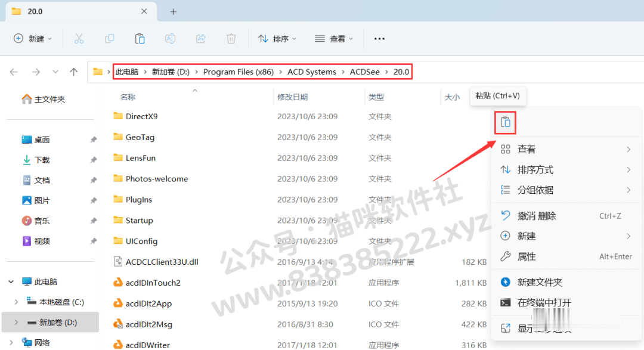Add a new tab with plus button
The width and height of the screenshot is (644, 350).
click(174, 11)
